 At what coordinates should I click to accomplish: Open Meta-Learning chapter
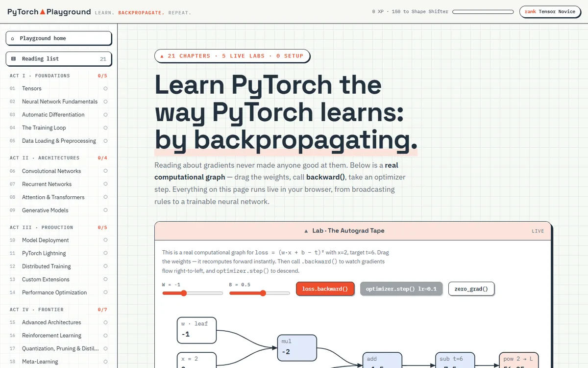pos(58,362)
